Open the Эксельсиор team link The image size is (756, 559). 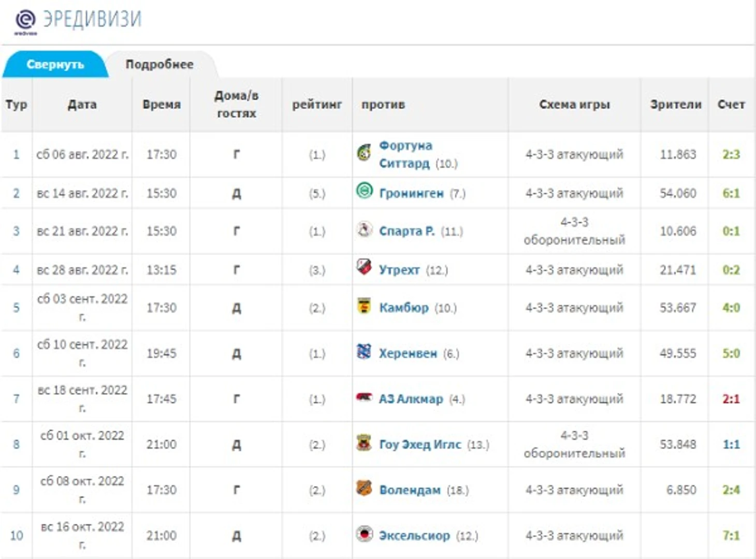point(414,536)
